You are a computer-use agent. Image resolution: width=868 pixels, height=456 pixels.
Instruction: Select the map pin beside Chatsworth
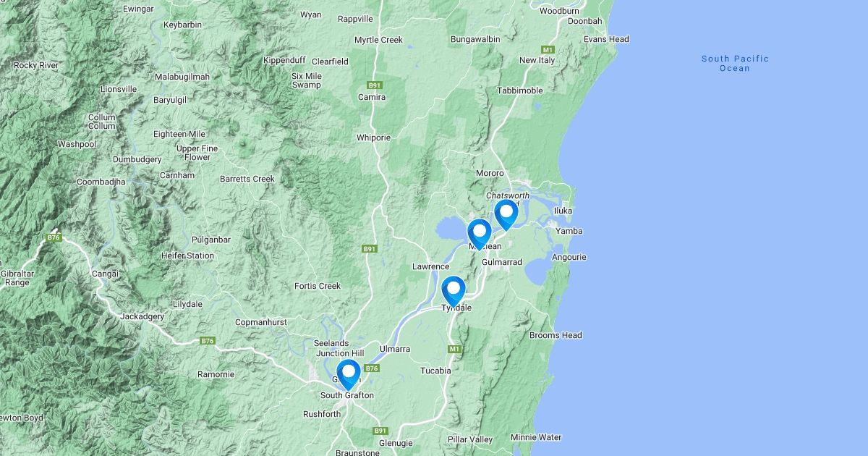click(x=506, y=214)
